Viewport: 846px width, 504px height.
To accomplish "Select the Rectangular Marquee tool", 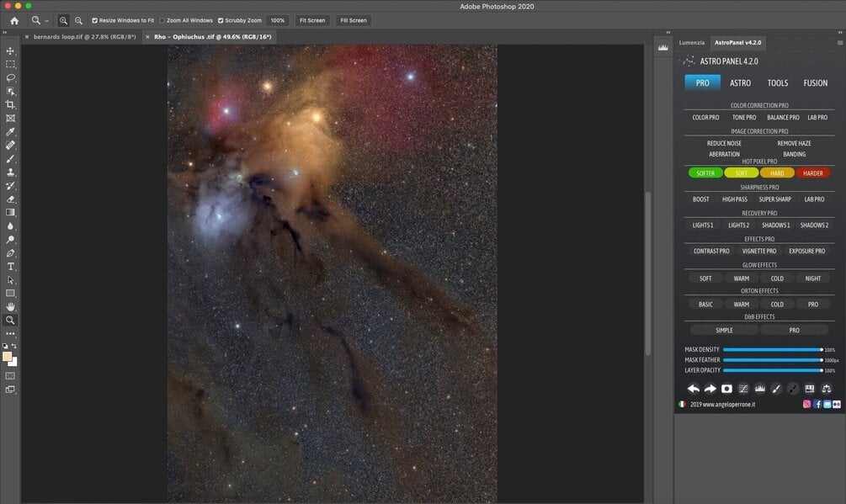I will coord(10,64).
